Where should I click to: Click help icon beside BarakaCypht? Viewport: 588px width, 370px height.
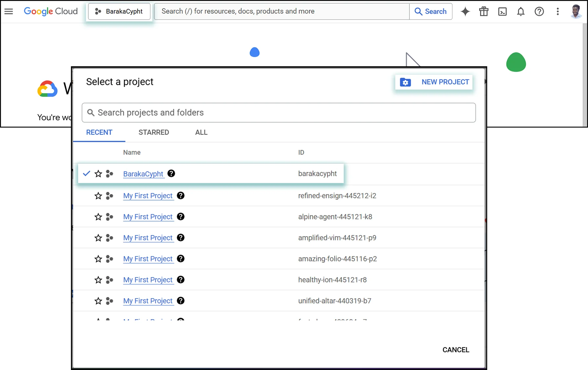171,173
